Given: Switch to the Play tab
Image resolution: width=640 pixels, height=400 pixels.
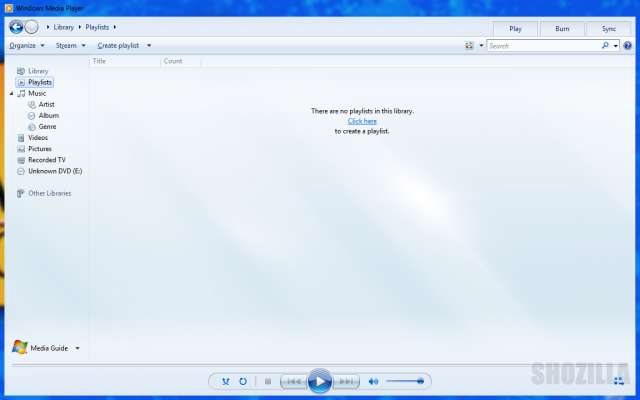Looking at the screenshot, I should [516, 29].
